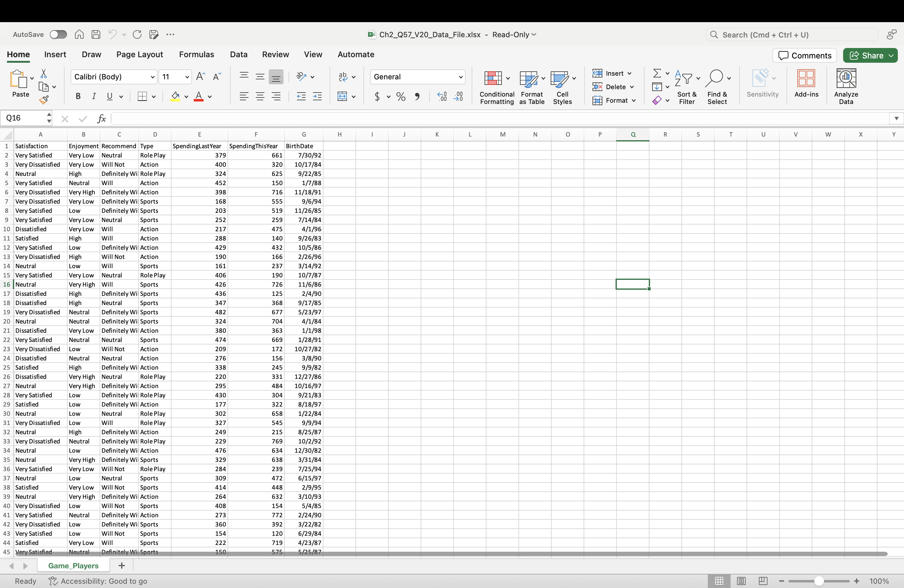This screenshot has width=904, height=588.
Task: Click the zoom slider handle
Action: coord(819,581)
